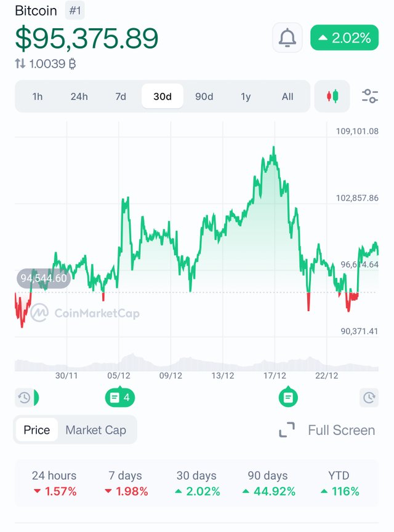Select the 24h time range
Viewport: 394px width, 532px height.
click(x=79, y=97)
